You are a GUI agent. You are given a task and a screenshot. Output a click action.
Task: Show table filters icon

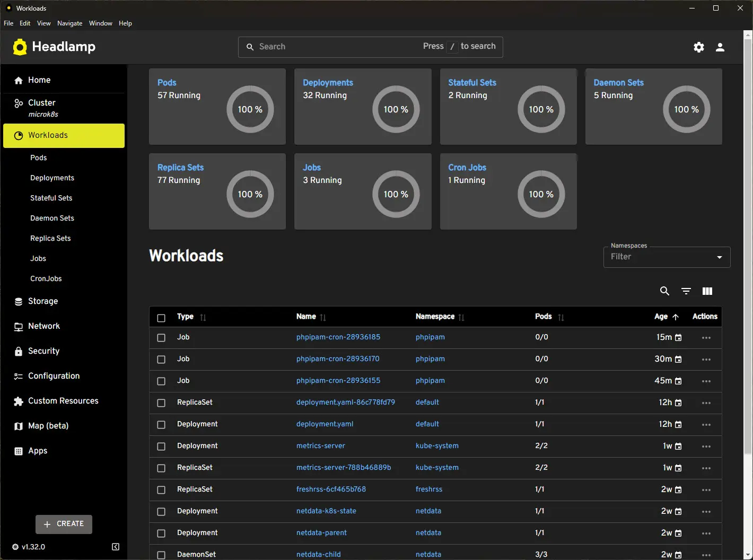[x=686, y=291]
